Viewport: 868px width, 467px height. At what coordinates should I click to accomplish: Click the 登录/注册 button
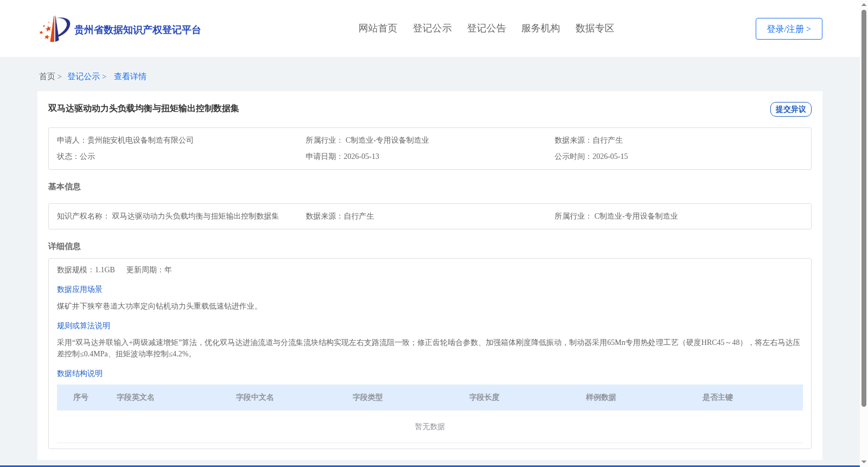(x=789, y=29)
